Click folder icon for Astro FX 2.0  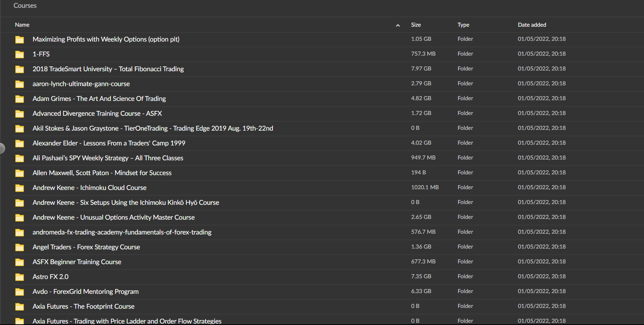[x=20, y=277]
